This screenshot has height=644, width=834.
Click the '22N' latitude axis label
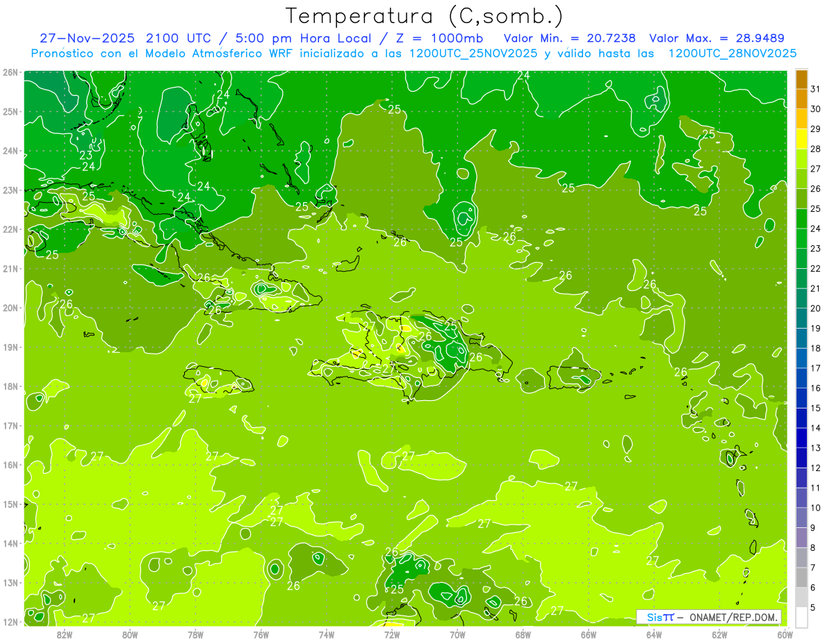pos(10,229)
